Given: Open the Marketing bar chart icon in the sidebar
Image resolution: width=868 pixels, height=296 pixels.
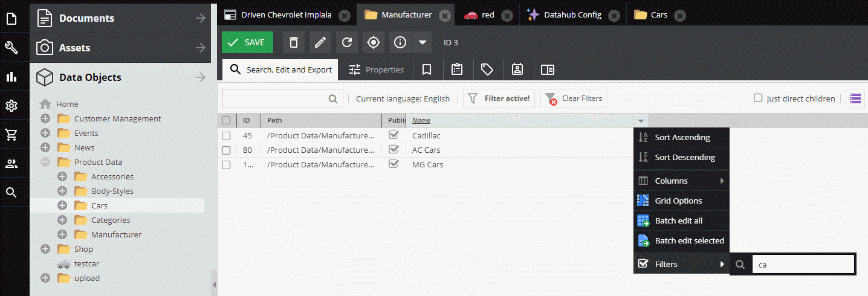Looking at the screenshot, I should pos(11,77).
